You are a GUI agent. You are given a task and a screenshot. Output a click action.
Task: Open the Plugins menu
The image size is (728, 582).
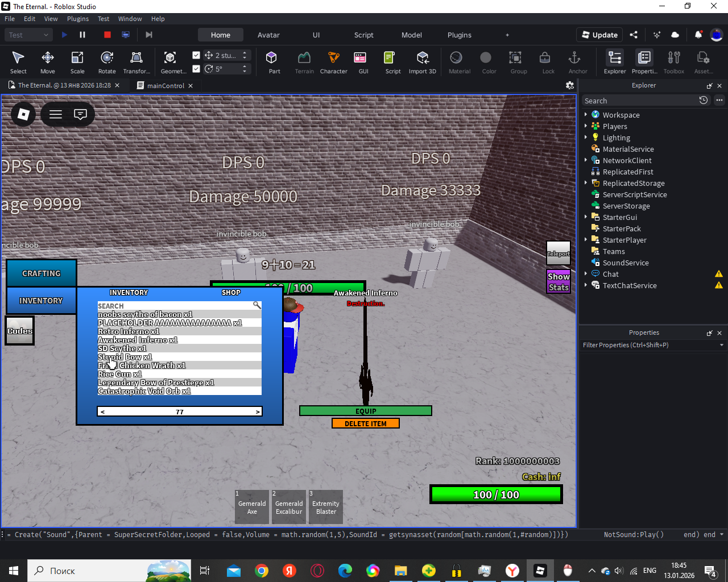(x=78, y=19)
